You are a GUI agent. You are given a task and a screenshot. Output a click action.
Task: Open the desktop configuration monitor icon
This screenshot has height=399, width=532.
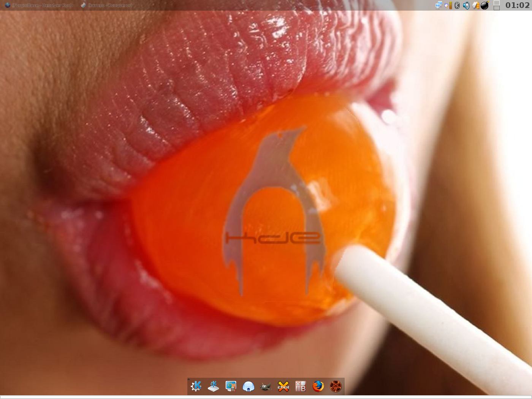pyautogui.click(x=231, y=386)
